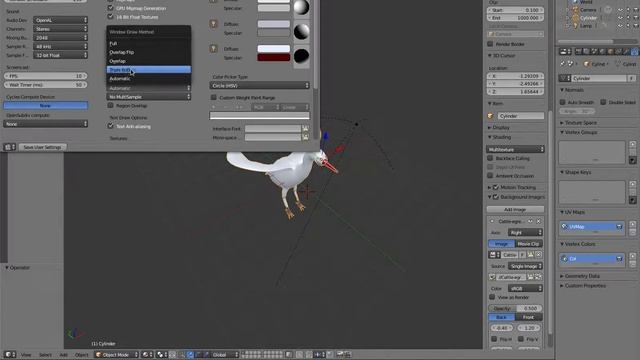This screenshot has width=640, height=360.
Task: Adjust FPS screencast value field
Action: tap(45, 76)
